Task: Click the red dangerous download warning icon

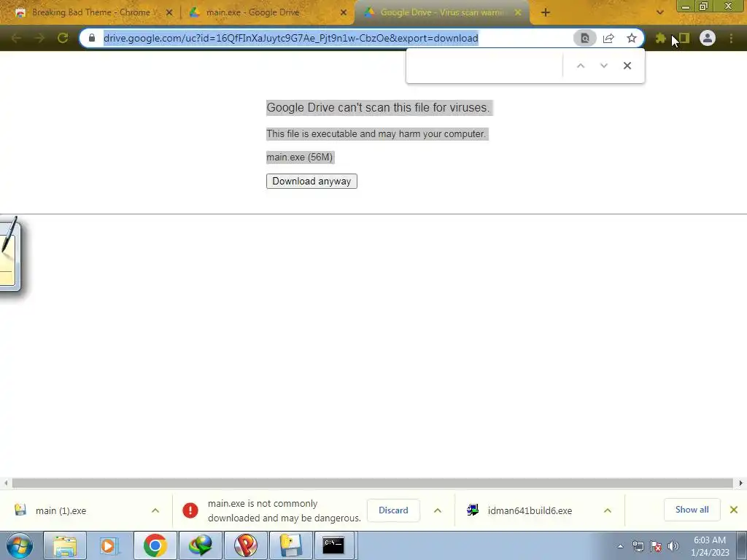Action: click(190, 510)
